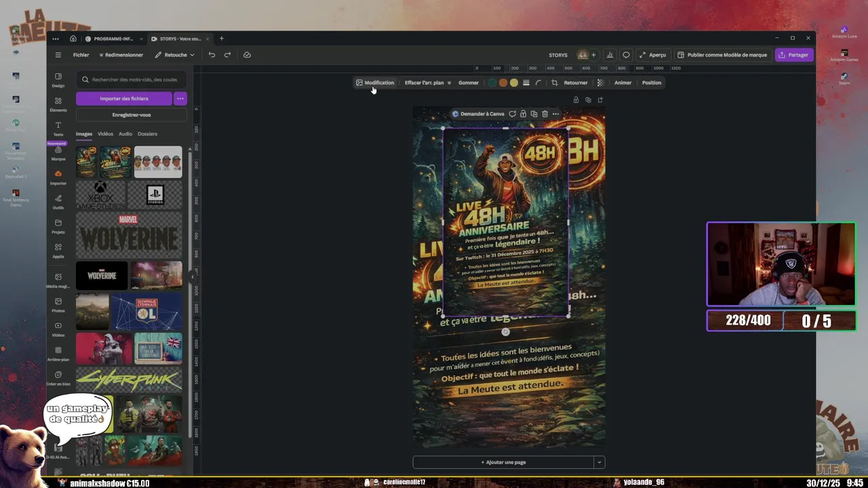Click Publier comme Modèle de marque

[722, 55]
